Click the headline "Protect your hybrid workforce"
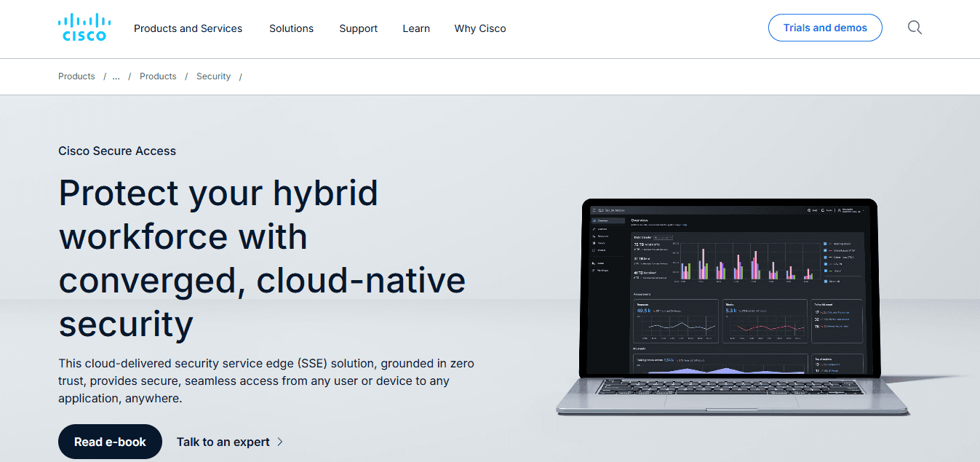This screenshot has height=462, width=980. (262, 258)
